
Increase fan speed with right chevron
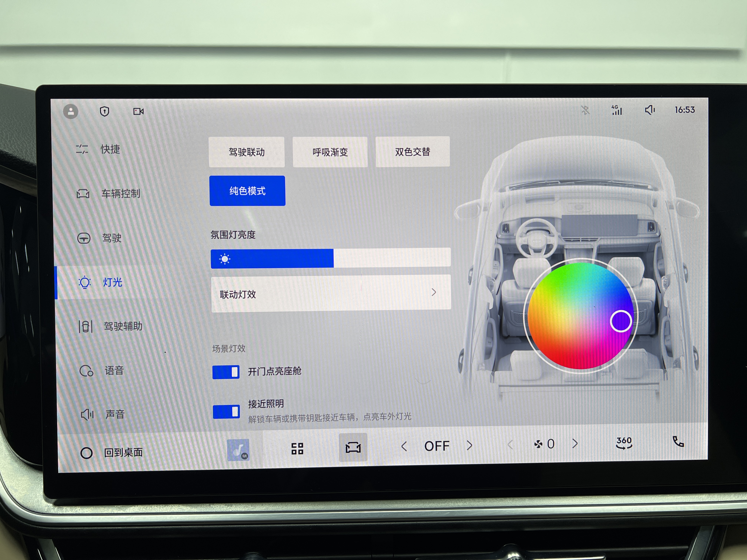click(575, 444)
